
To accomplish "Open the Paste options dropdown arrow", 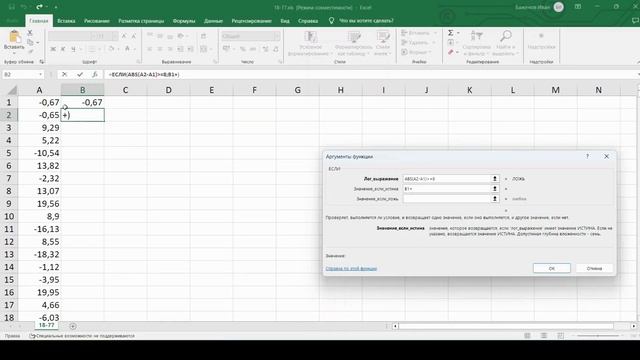I will 14,53.
